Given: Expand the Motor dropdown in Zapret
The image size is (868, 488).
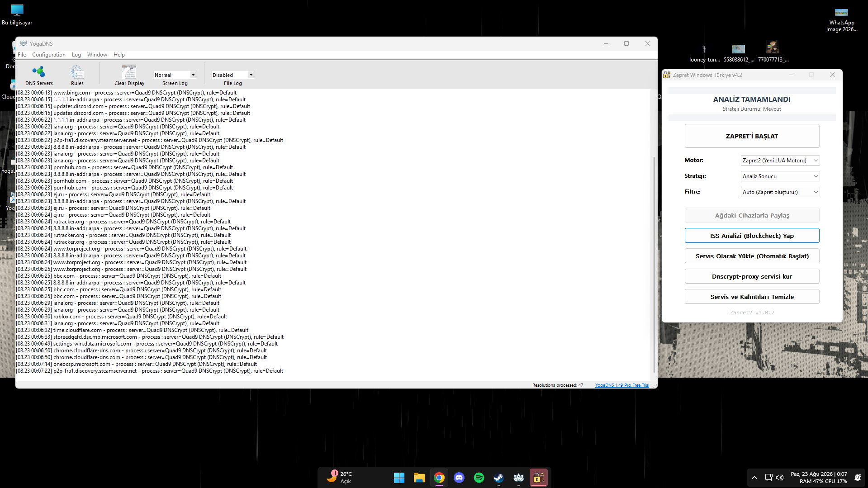Looking at the screenshot, I should [x=780, y=161].
